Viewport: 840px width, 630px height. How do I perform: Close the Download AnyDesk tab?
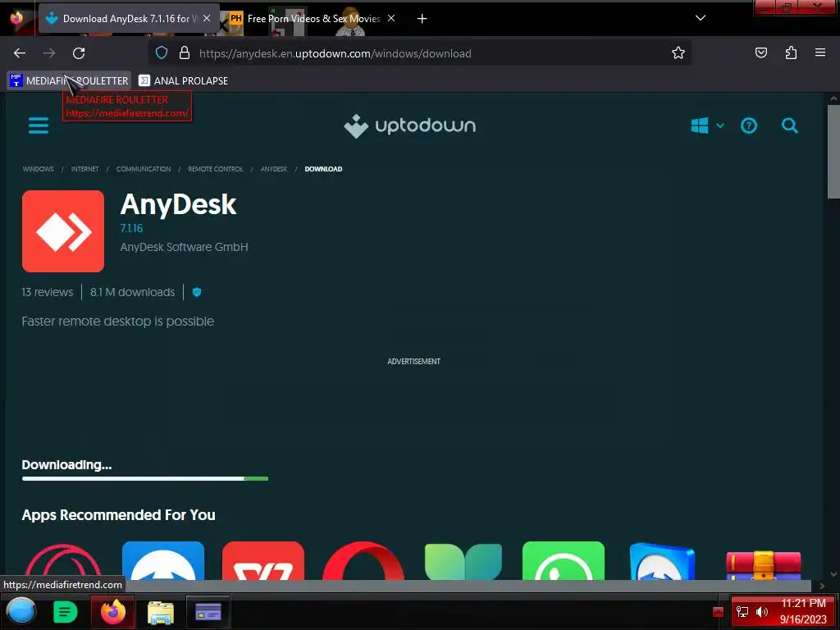pyautogui.click(x=207, y=18)
